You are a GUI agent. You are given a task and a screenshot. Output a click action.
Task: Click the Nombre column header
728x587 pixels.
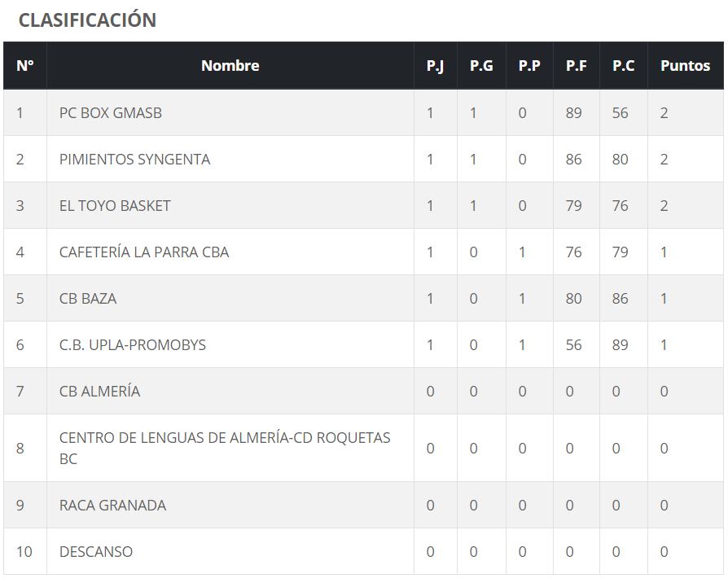pos(230,66)
